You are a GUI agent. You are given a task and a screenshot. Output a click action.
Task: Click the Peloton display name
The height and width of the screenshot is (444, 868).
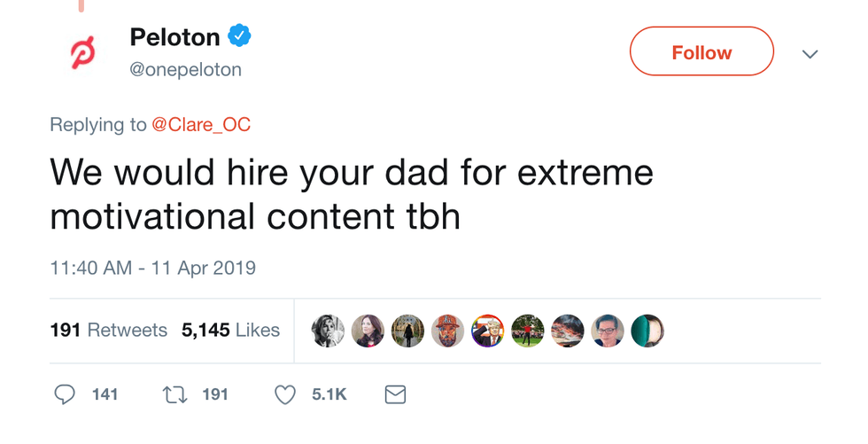174,37
